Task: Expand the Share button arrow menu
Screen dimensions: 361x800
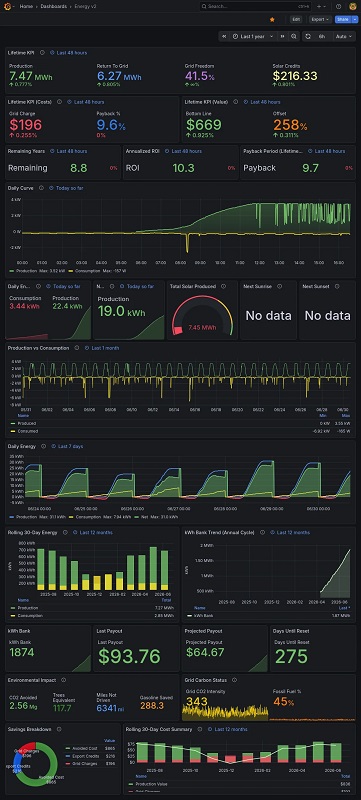Action: (355, 19)
